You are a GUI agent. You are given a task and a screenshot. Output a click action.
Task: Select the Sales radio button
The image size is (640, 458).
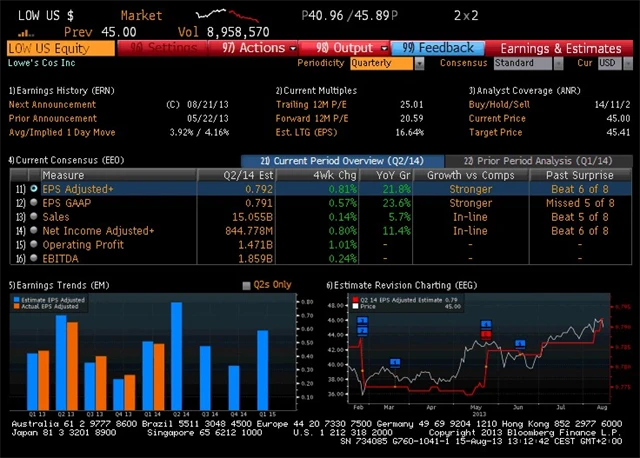click(x=34, y=216)
